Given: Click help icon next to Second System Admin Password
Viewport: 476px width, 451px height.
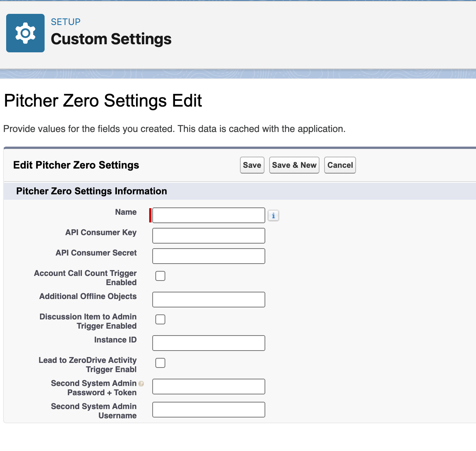Looking at the screenshot, I should [x=141, y=384].
